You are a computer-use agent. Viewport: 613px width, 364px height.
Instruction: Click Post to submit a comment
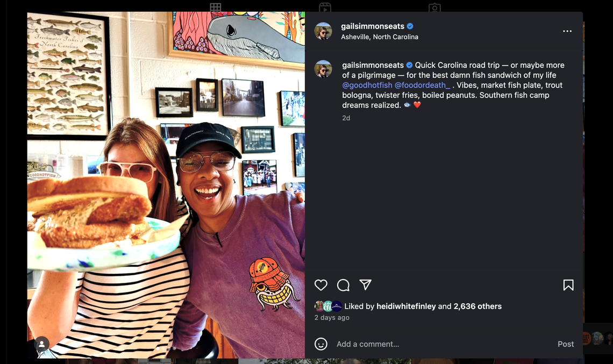tap(565, 344)
